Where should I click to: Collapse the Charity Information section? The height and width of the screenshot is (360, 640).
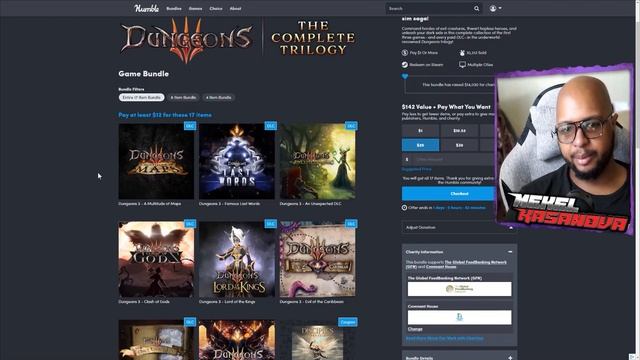point(510,252)
